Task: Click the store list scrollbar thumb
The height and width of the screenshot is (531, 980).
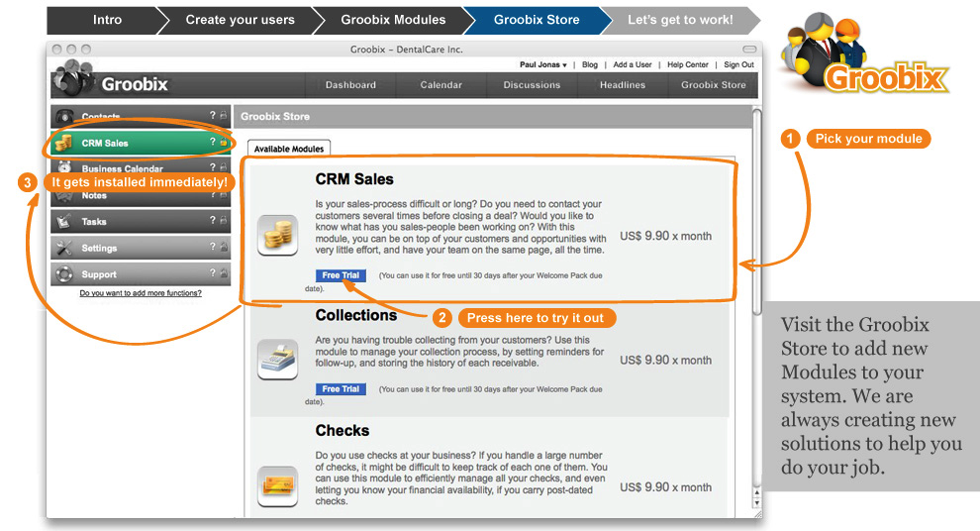Action: pyautogui.click(x=757, y=213)
